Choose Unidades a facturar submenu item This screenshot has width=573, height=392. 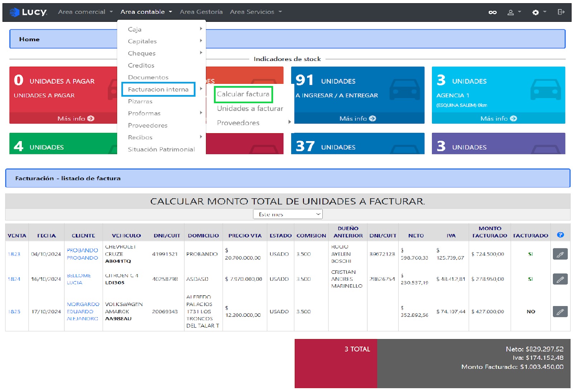tap(250, 108)
